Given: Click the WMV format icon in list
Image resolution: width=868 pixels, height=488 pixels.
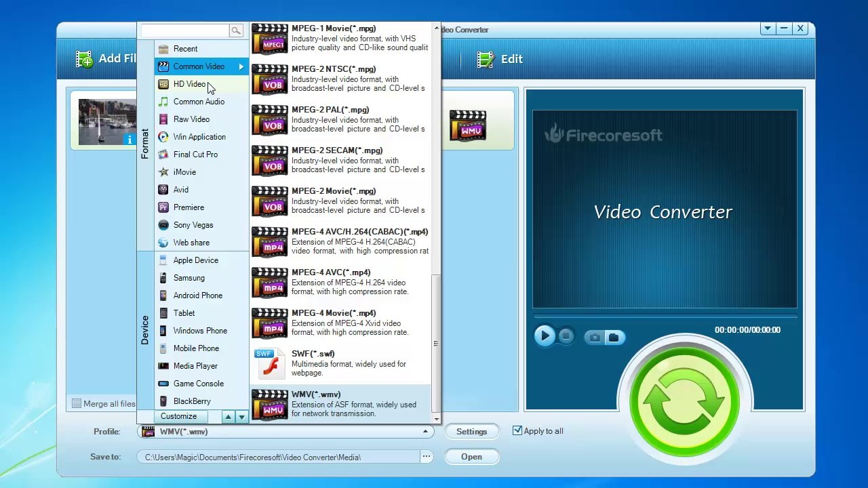Looking at the screenshot, I should point(270,405).
